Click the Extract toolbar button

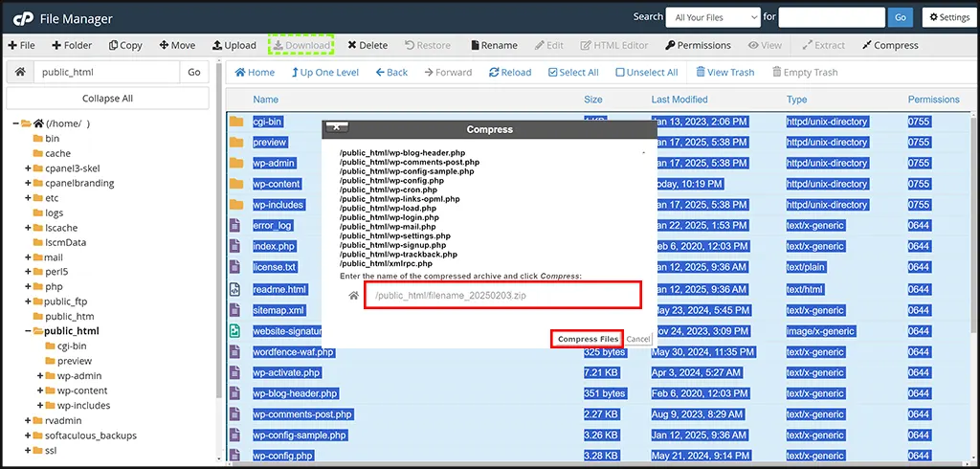click(823, 45)
